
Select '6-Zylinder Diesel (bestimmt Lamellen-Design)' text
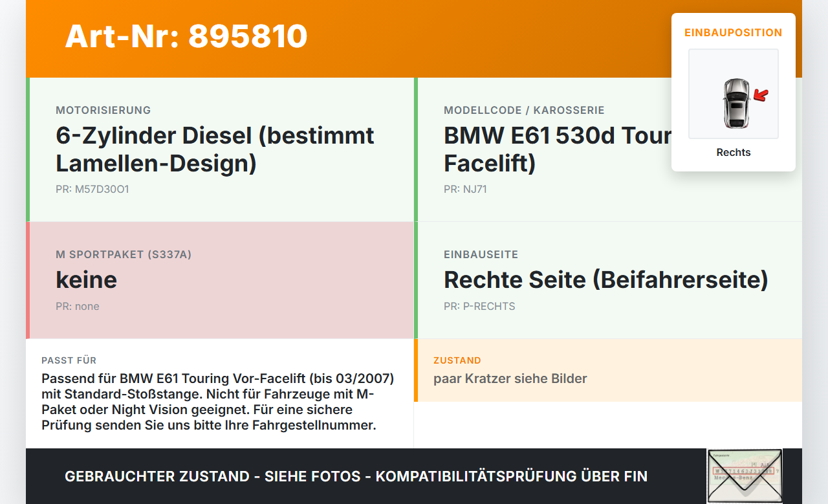tap(215, 149)
